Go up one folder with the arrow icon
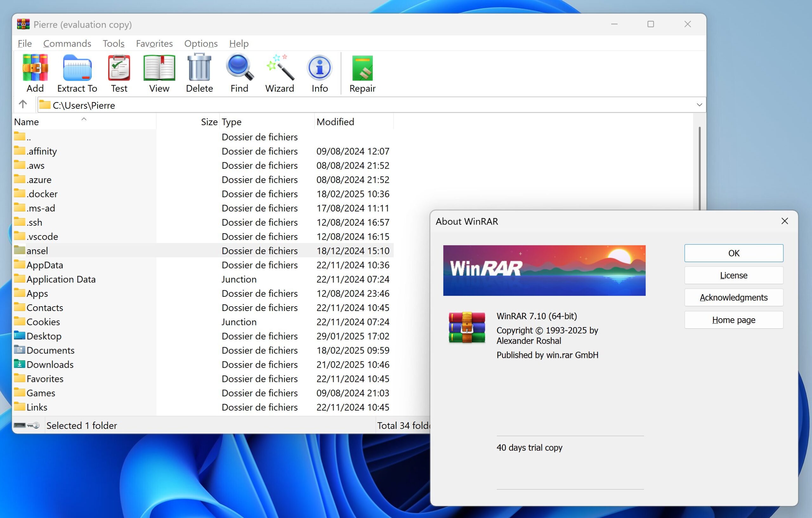 pos(23,105)
